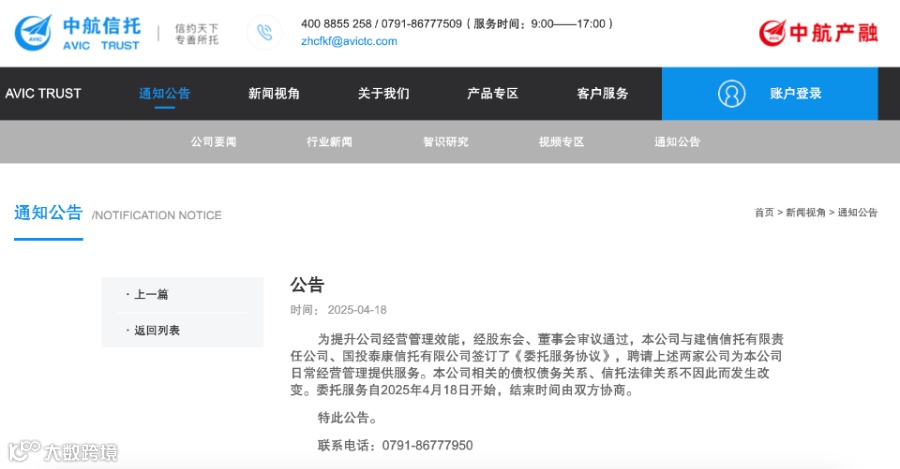Open 新闻视角 navigation menu
The height and width of the screenshot is (469, 900).
(x=274, y=94)
